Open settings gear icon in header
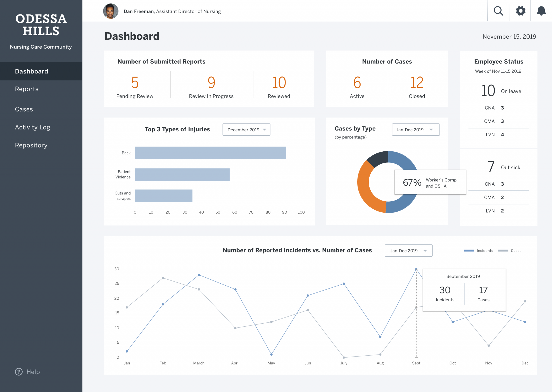The image size is (552, 392). tap(520, 11)
